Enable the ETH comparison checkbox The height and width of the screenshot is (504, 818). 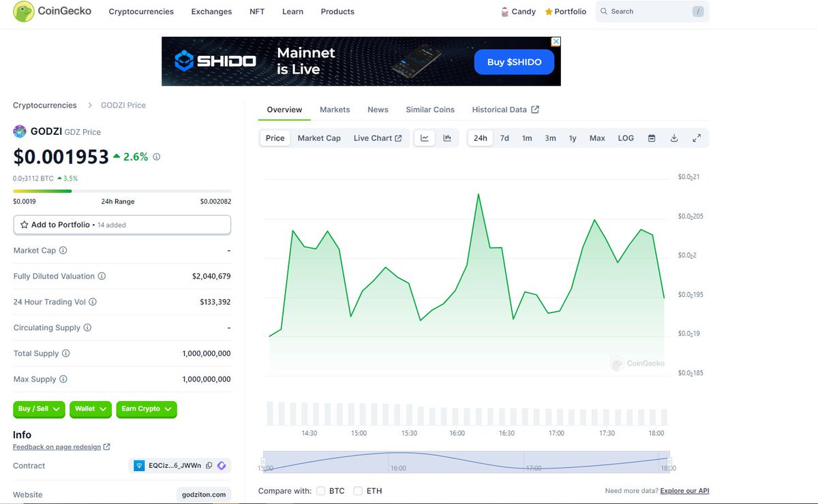coord(358,490)
